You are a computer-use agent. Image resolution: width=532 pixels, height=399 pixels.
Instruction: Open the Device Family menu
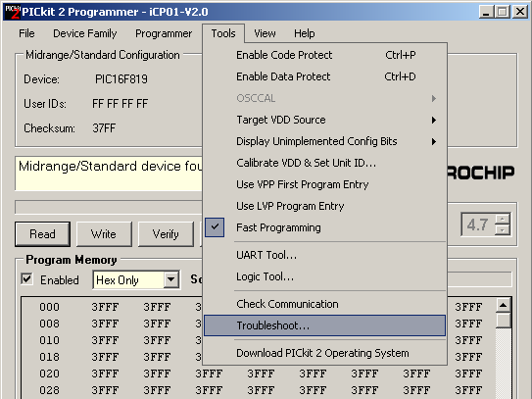(x=85, y=33)
